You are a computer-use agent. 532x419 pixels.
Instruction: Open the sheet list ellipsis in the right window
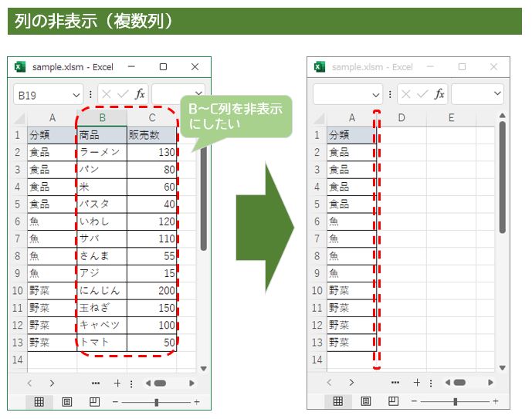395,383
